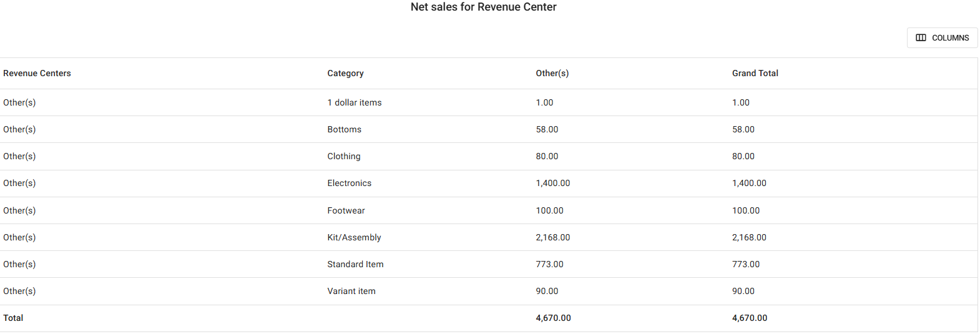The width and height of the screenshot is (980, 334).
Task: Click the 1,400.00 value in Other(s) column
Action: (552, 184)
